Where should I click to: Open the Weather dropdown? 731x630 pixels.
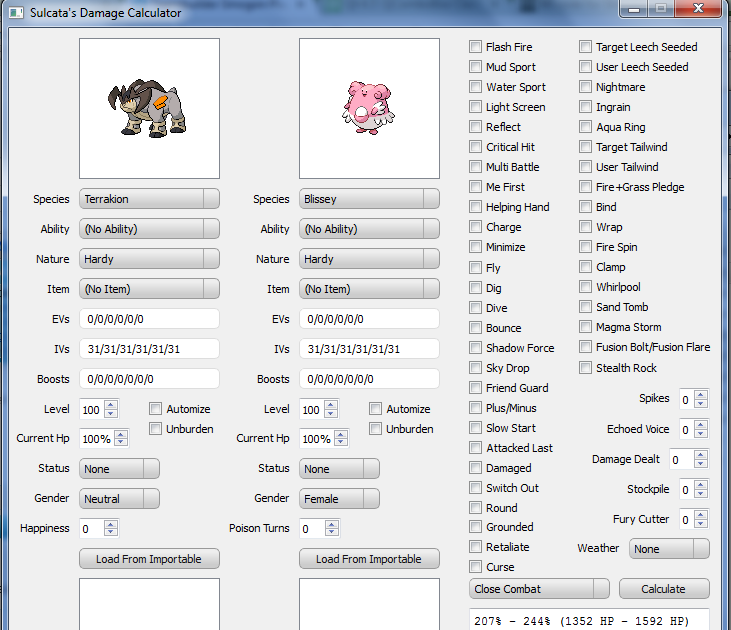(669, 549)
